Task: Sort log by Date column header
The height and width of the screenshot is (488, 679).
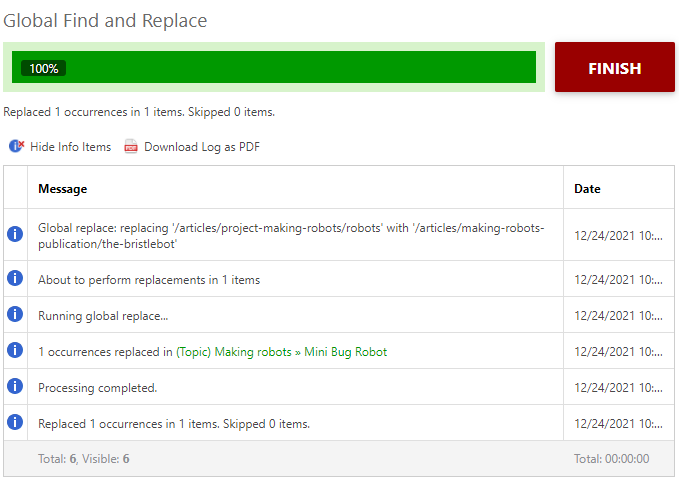Action: pos(587,189)
